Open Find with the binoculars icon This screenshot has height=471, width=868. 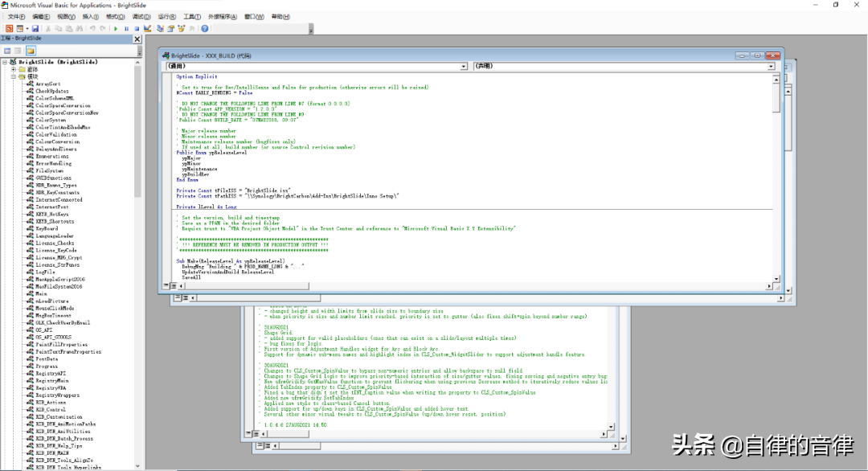click(x=79, y=29)
